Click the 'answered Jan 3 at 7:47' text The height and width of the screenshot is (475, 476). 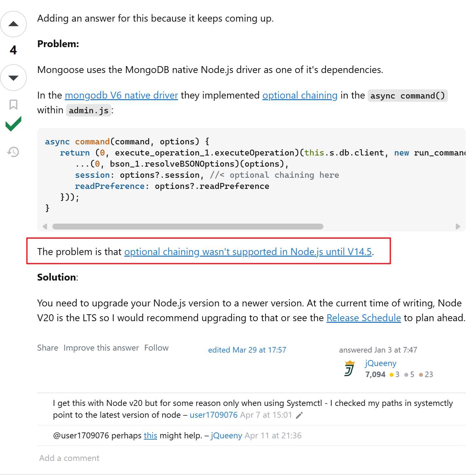tap(378, 350)
